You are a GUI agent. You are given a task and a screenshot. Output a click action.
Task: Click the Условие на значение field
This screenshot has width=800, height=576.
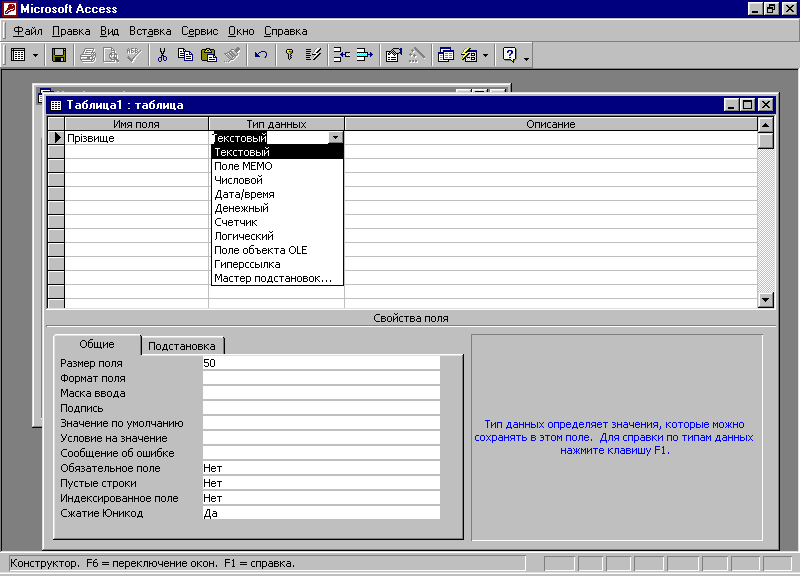click(x=321, y=438)
